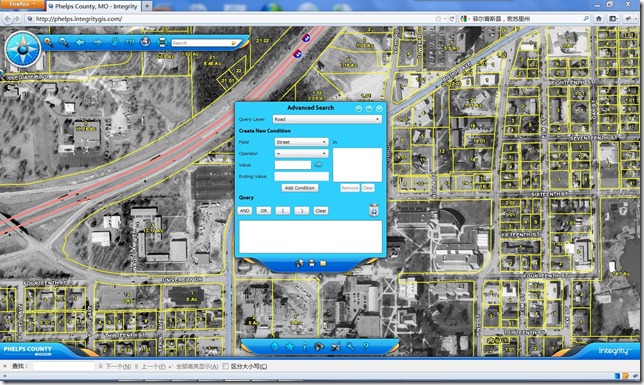644x385 pixels.
Task: Click the upper interstate shield on highway
Action: (306, 38)
